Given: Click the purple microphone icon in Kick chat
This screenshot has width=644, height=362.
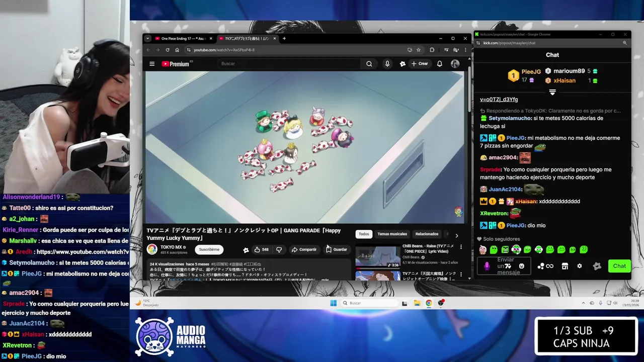Looking at the screenshot, I should tap(487, 266).
